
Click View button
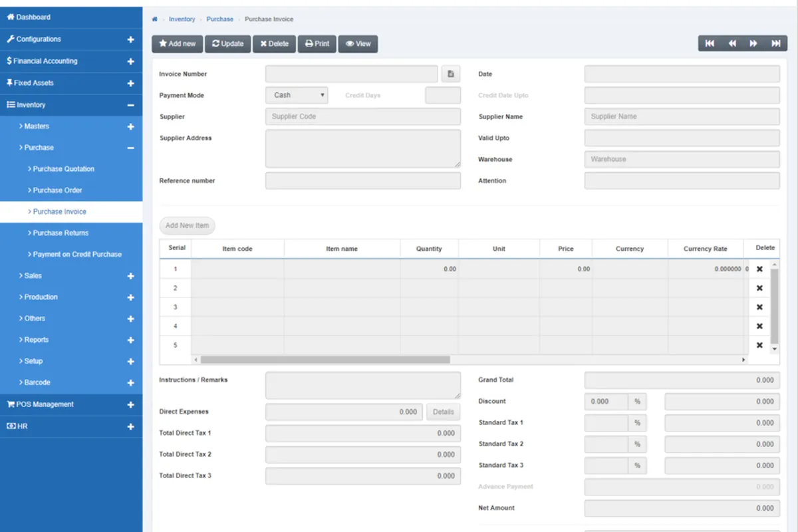click(358, 44)
